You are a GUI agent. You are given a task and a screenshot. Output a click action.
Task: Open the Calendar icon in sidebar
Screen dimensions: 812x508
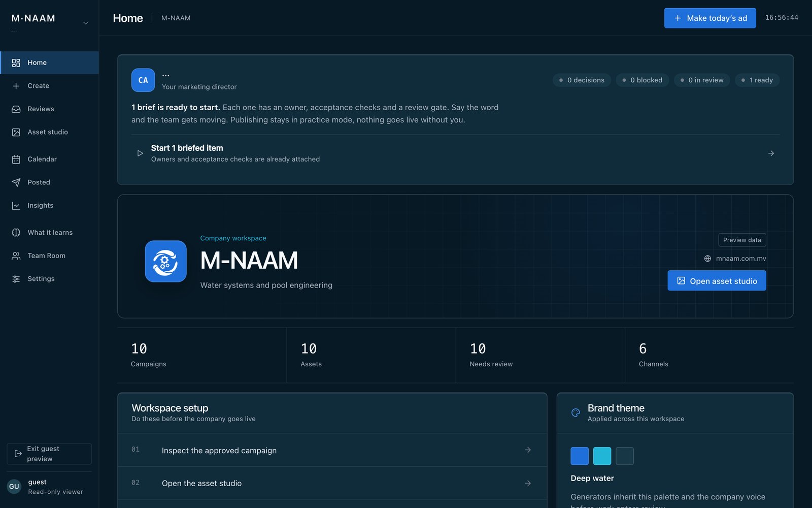(x=16, y=160)
